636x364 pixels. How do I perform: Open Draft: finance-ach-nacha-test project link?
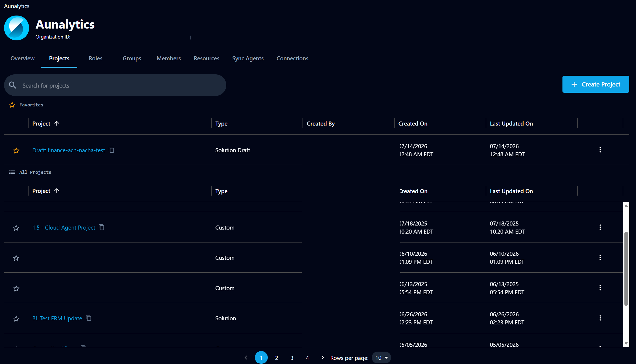pos(68,150)
